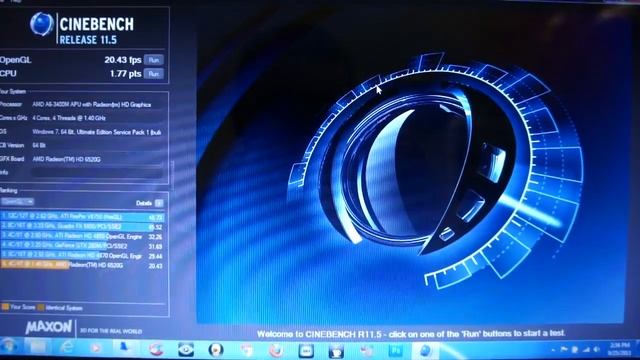Screen dimensions: 640x360
Task: Open the red swirl taskbar icon
Action: click(156, 349)
